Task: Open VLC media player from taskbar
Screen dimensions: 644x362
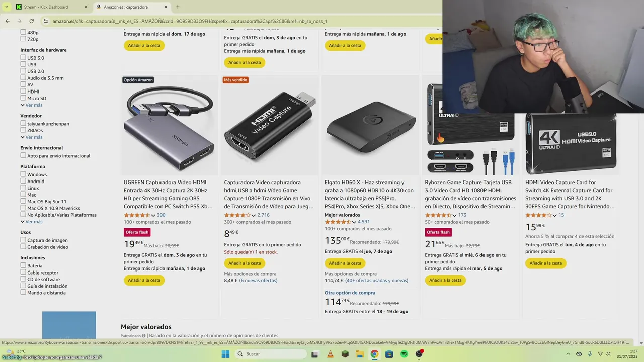Action: pos(330,354)
